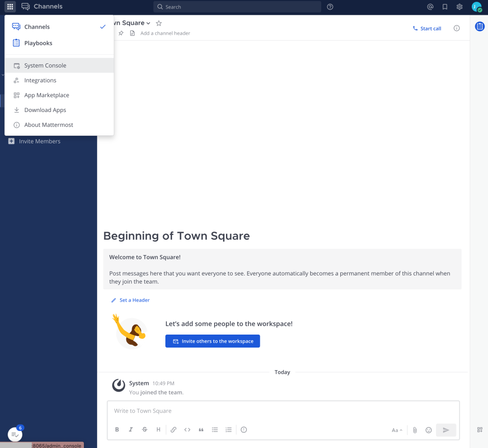Expand the Aa formatting options toggle

coord(396,430)
